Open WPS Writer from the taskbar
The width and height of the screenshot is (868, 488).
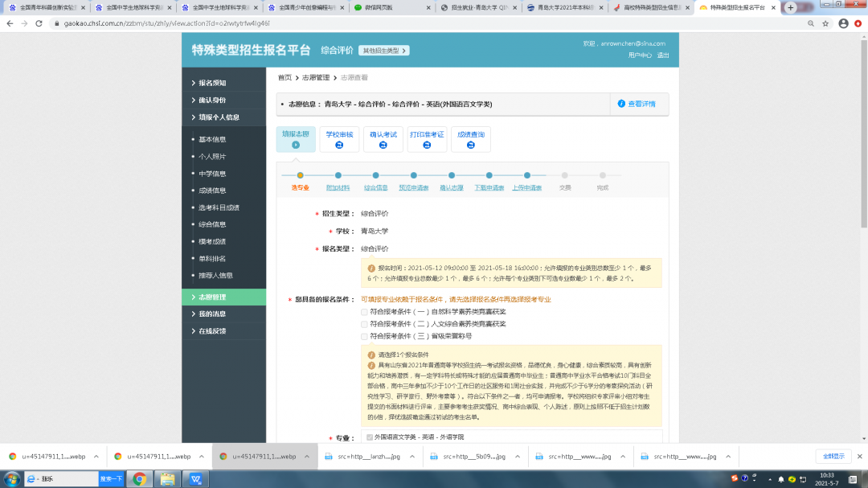click(x=195, y=479)
